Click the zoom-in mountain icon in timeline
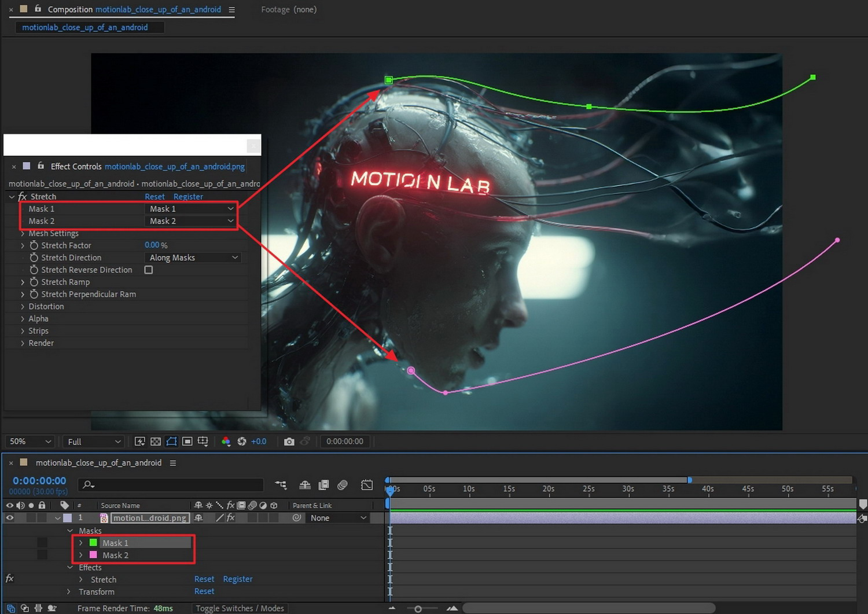Screen dimensions: 868x614 (453, 608)
